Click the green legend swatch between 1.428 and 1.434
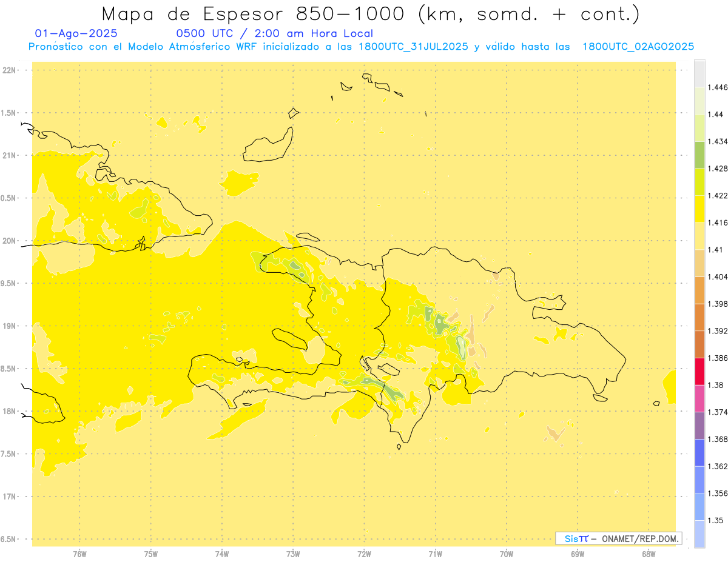The width and height of the screenshot is (728, 562). click(x=699, y=155)
